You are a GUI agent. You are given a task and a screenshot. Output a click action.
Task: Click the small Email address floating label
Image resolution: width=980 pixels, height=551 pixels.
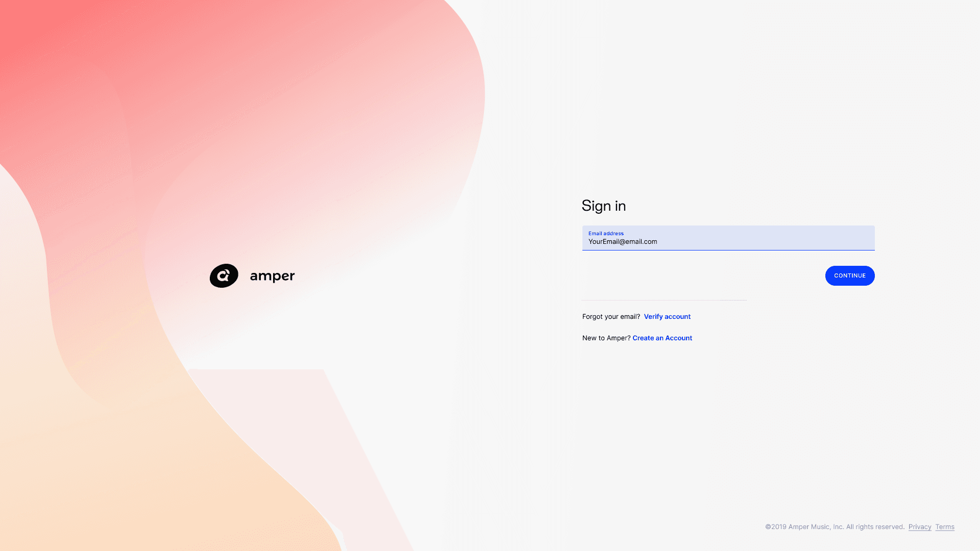[x=605, y=233]
